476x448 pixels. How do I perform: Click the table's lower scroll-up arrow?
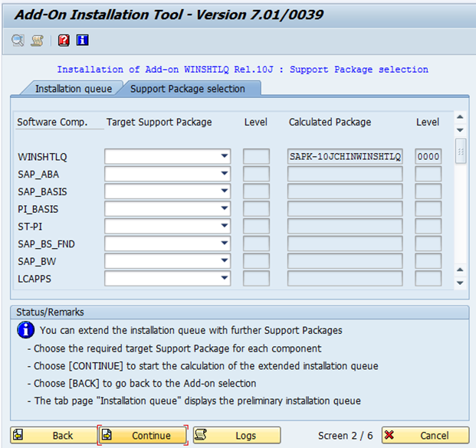[x=460, y=270]
